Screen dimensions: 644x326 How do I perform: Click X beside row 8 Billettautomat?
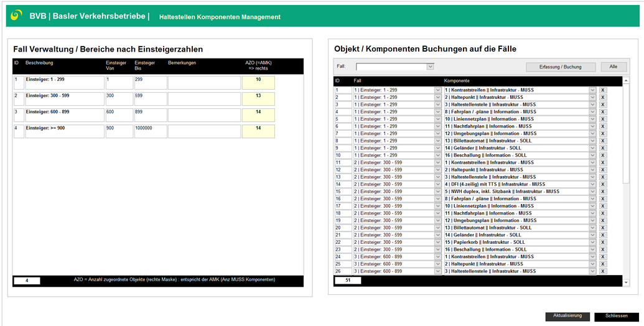pos(602,141)
